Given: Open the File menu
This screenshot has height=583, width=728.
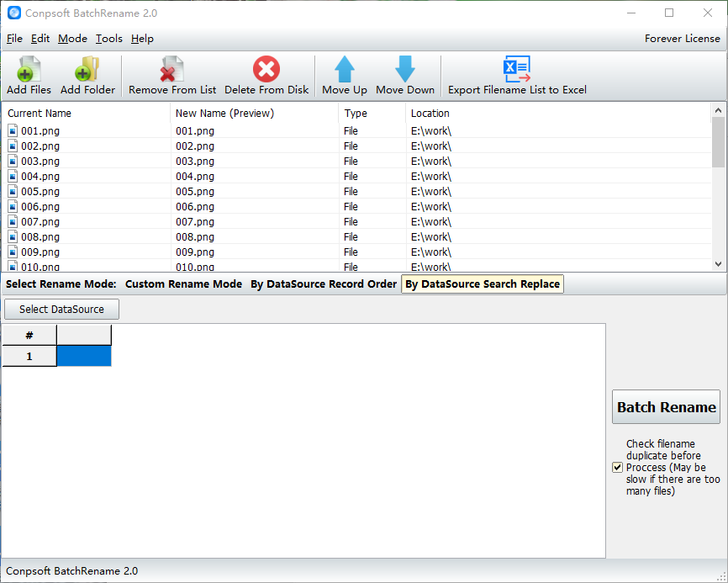Looking at the screenshot, I should tap(14, 39).
